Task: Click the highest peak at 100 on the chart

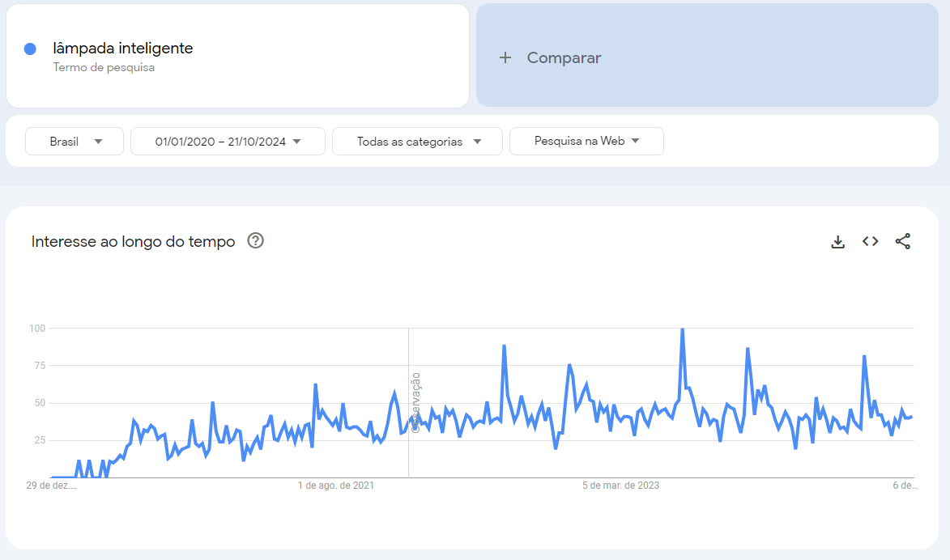Action: click(x=683, y=329)
